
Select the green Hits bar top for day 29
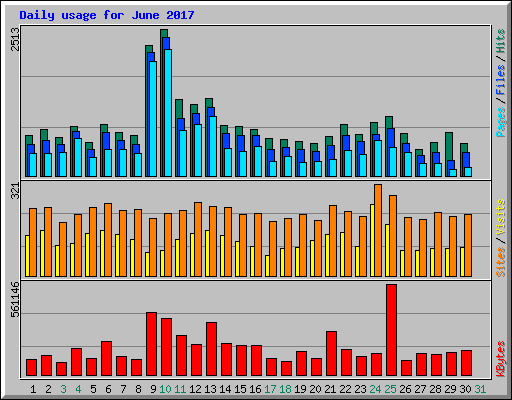pyautogui.click(x=449, y=147)
